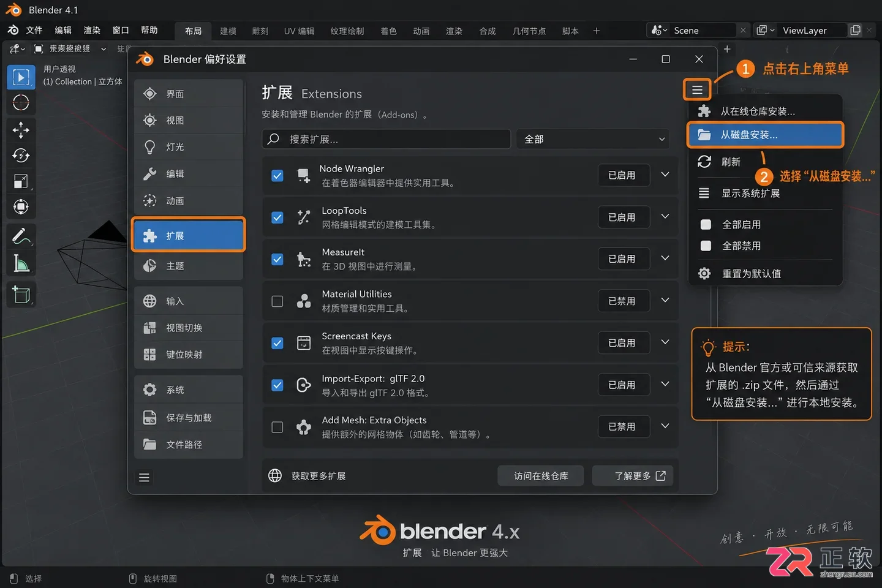Uncheck the LoopTools checkbox
This screenshot has height=588, width=882.
pyautogui.click(x=277, y=217)
